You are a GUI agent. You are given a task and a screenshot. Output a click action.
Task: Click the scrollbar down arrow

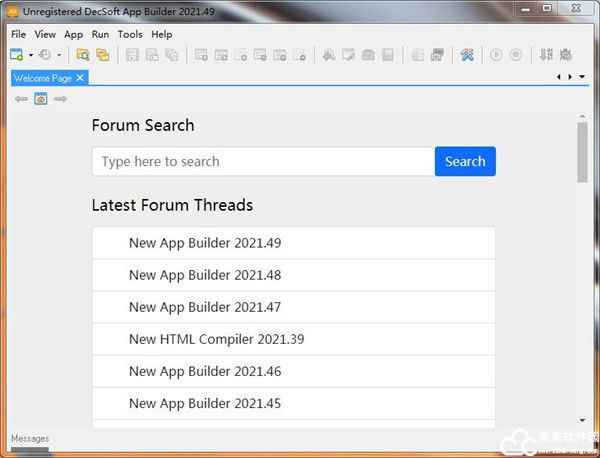pyautogui.click(x=582, y=421)
